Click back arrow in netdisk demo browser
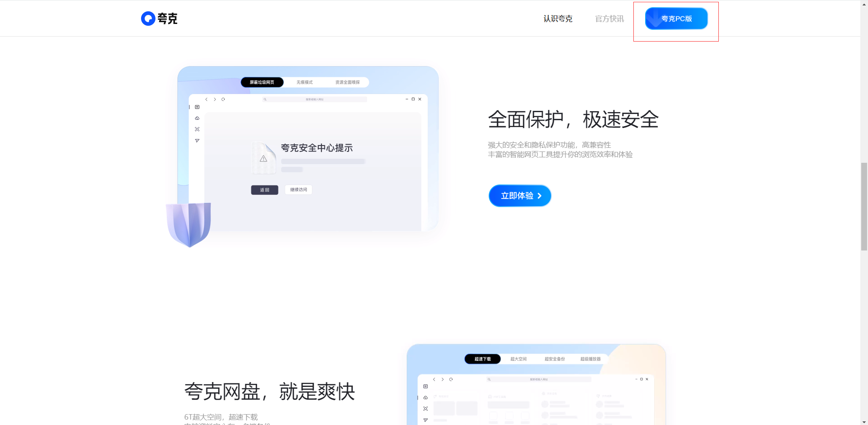 coord(434,379)
